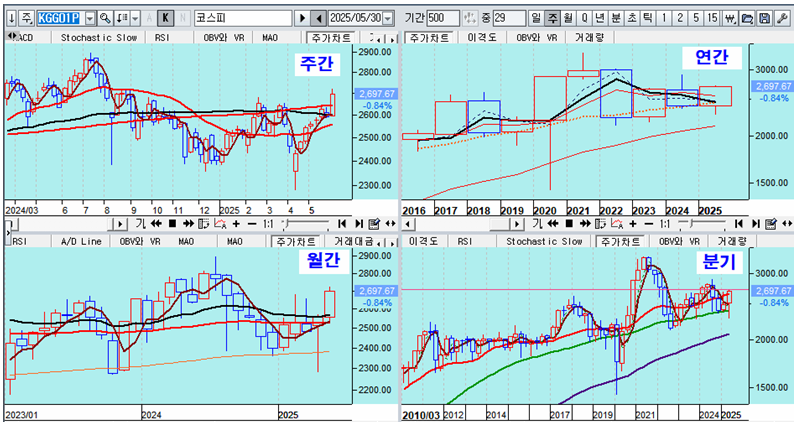Switch to MACD tab in 주간 chart
This screenshot has width=799, height=422.
coord(23,38)
